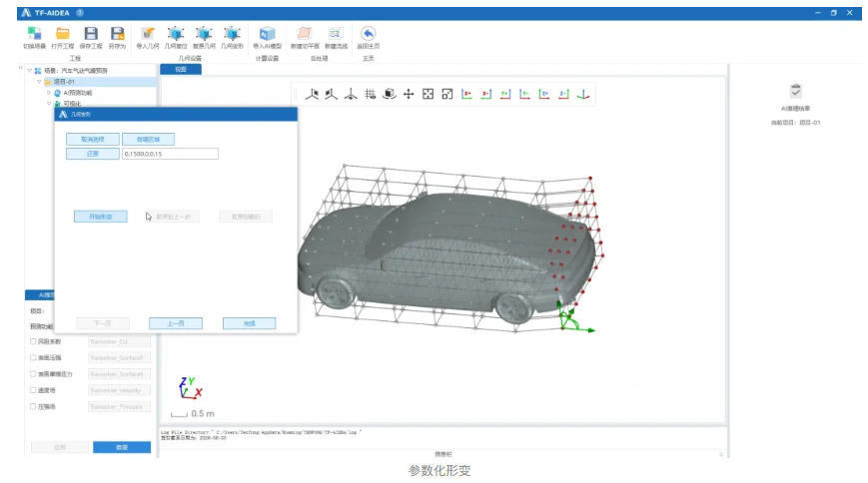This screenshot has height=483, width=868.
Task: Expand the AI预测功能 tree node
Action: [48, 92]
